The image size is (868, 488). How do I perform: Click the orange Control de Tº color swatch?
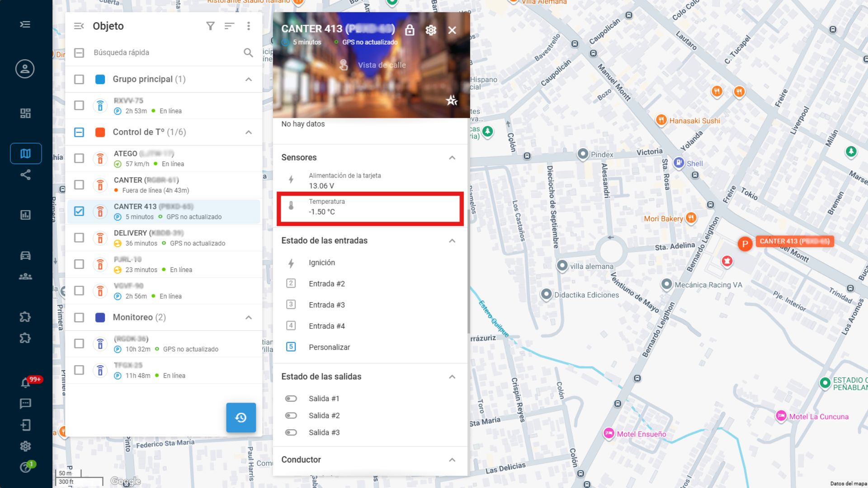pyautogui.click(x=100, y=132)
